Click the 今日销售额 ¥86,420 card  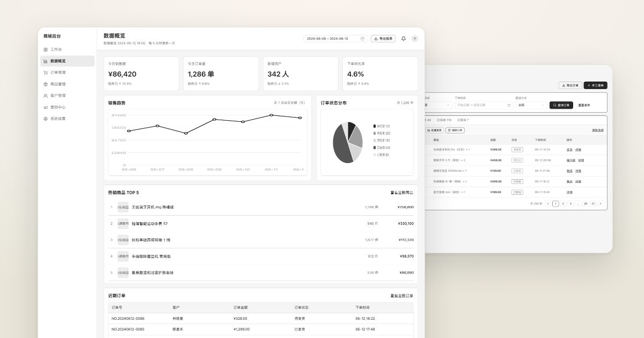141,74
